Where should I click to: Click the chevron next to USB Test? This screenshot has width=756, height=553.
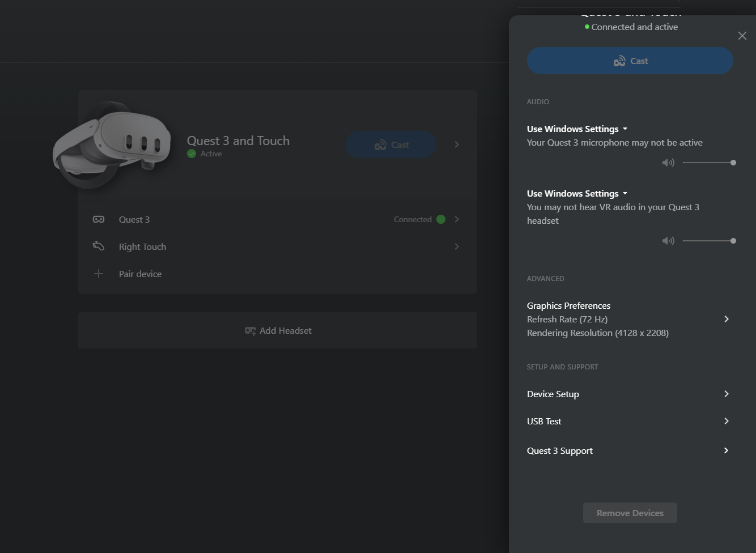(726, 421)
